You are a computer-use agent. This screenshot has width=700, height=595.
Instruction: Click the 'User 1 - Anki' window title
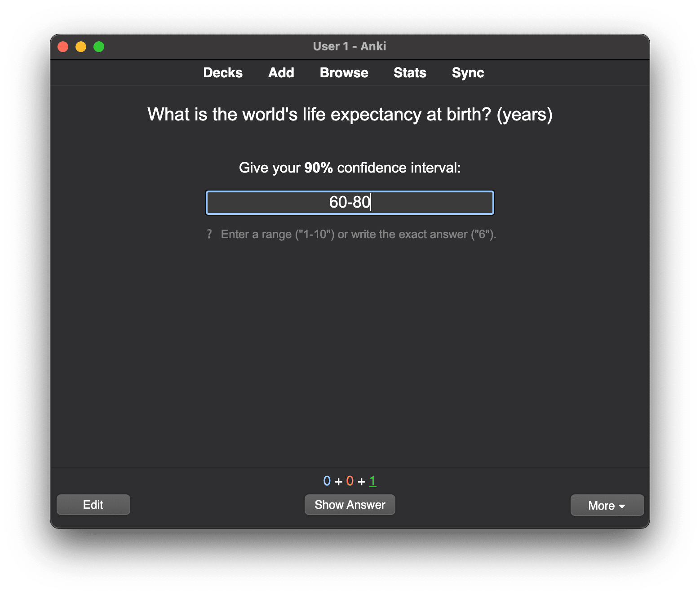coord(350,46)
